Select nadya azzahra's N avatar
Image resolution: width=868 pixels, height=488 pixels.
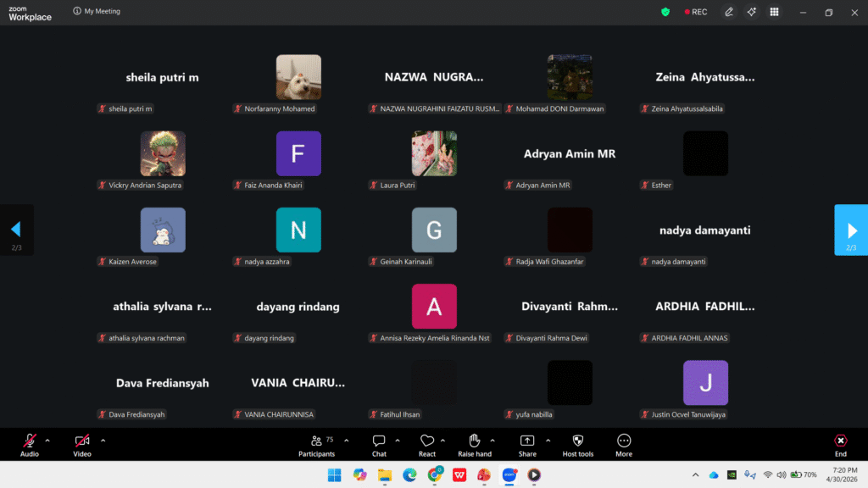pyautogui.click(x=298, y=230)
